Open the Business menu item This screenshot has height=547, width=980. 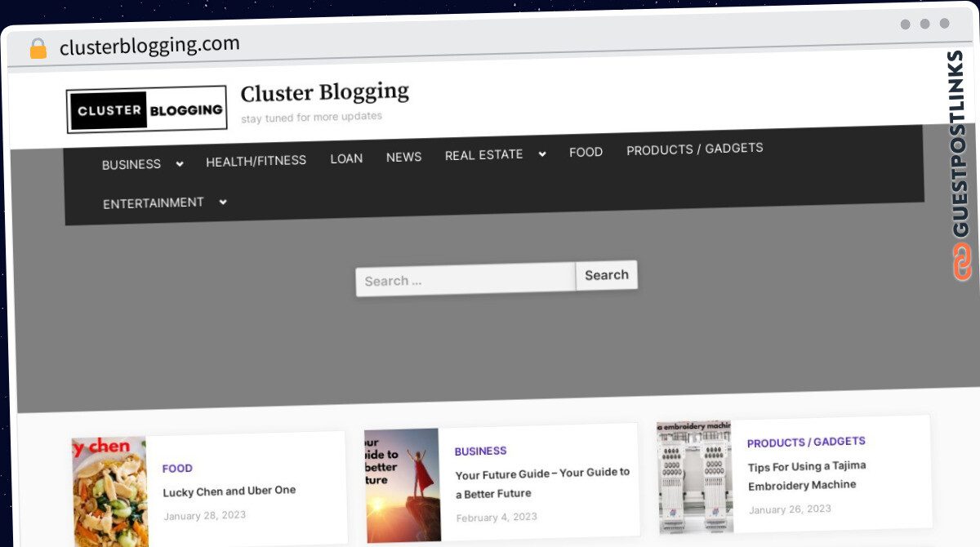131,164
